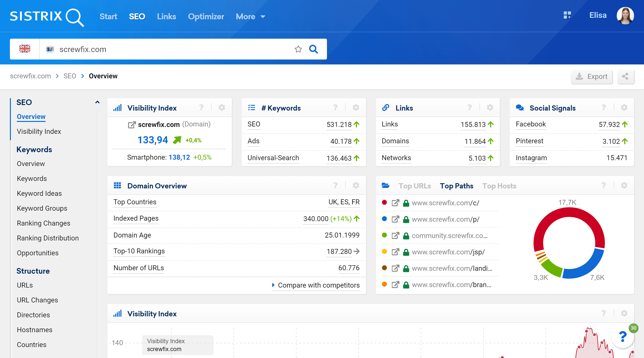Select the UK flag country selector

click(25, 49)
